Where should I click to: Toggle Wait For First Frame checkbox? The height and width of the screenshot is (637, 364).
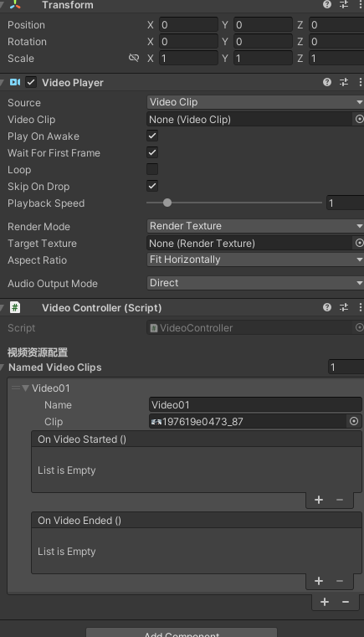point(152,152)
